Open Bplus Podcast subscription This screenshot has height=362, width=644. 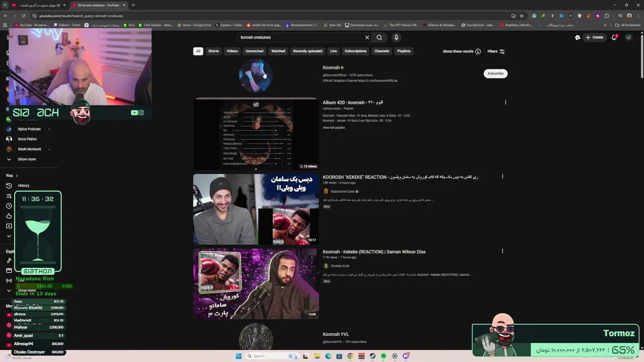(x=29, y=129)
